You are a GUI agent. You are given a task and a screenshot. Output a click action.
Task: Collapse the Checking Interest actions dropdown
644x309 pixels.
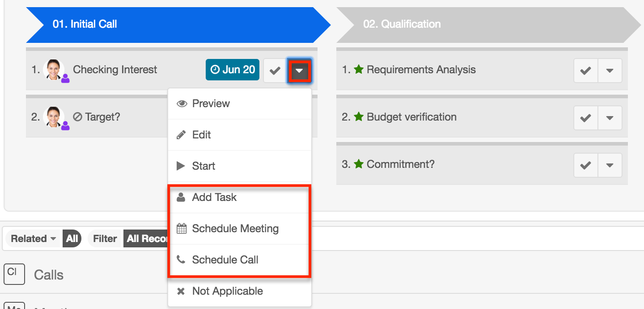point(299,71)
